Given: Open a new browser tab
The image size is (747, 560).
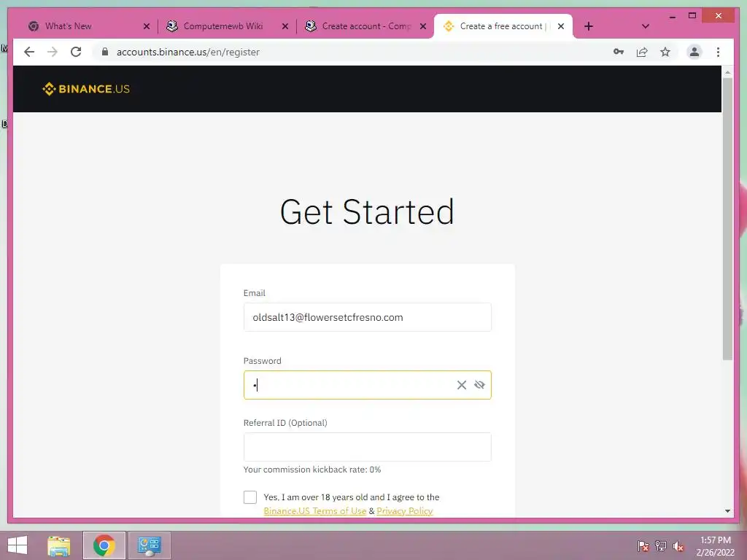Looking at the screenshot, I should click(589, 26).
